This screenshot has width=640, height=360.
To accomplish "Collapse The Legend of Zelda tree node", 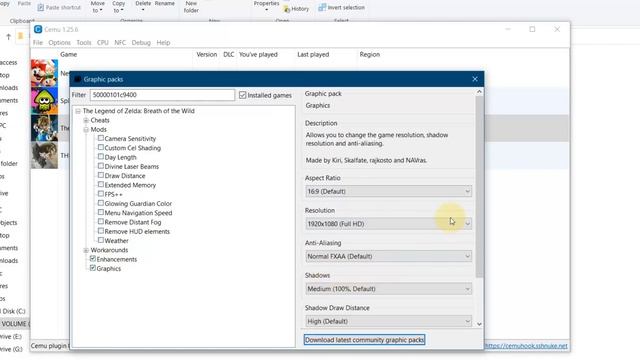I will click(78, 111).
